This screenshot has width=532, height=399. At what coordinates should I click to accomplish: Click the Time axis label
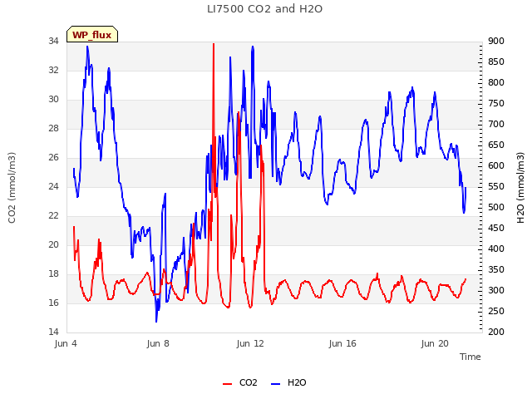[x=470, y=357]
